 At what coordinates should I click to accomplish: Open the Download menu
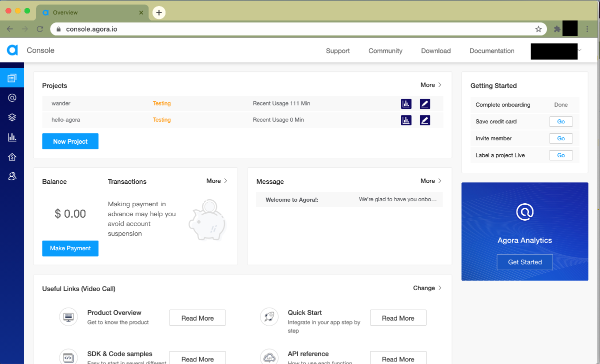436,51
